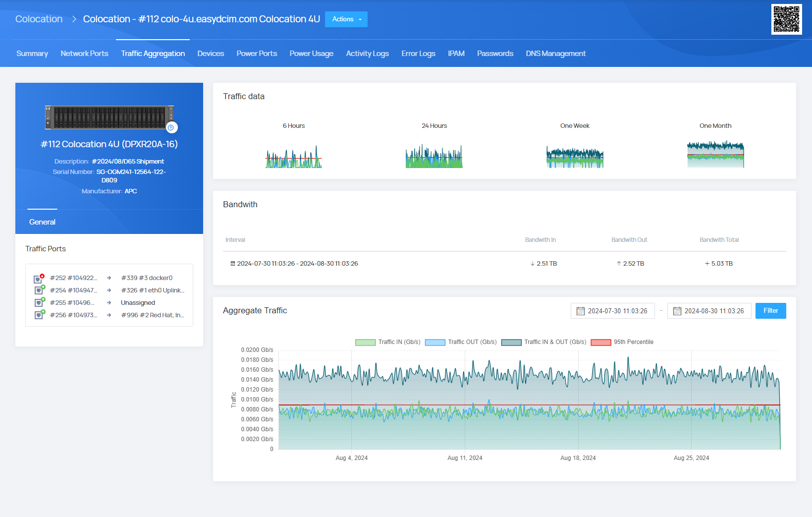812x517 pixels.
Task: Click port icon for #252 #104922
Action: [39, 279]
